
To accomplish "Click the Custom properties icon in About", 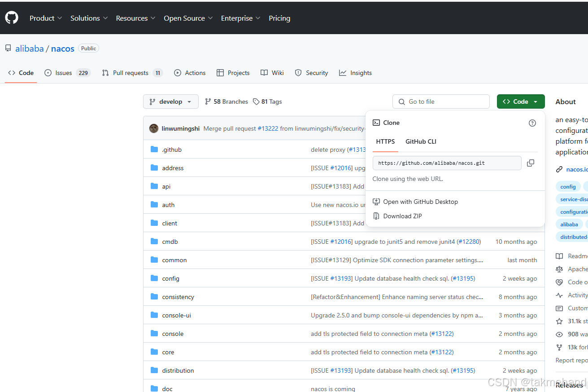I will point(559,308).
